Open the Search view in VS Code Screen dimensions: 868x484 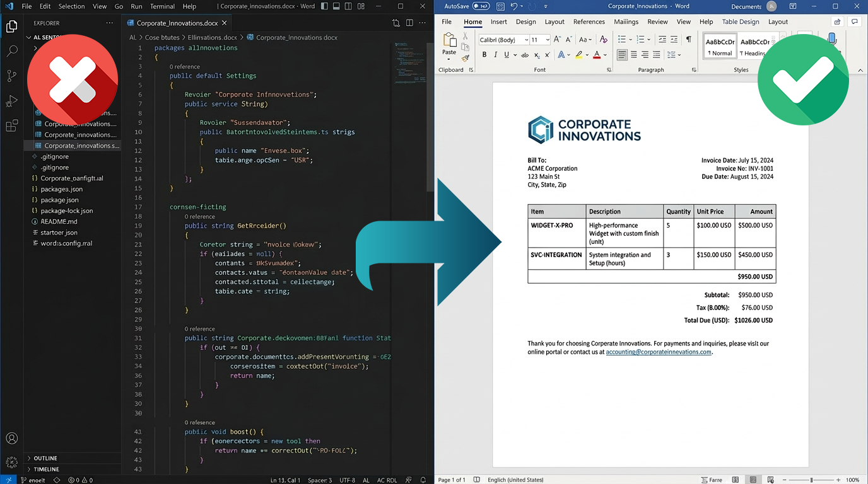(11, 52)
